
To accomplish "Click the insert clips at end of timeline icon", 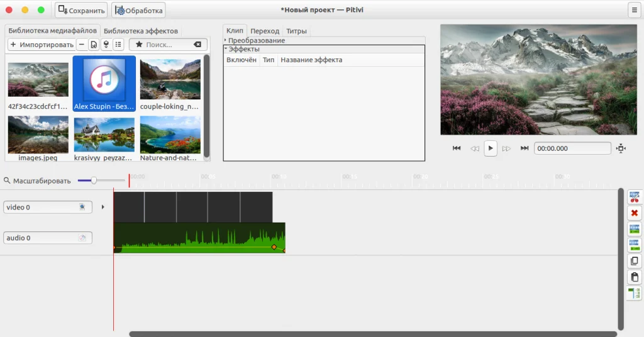I will coord(106,45).
